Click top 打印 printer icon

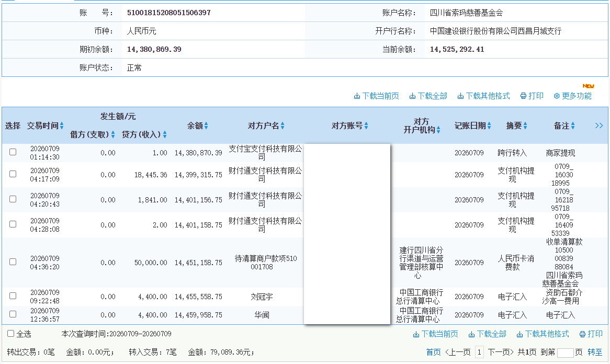pos(523,96)
